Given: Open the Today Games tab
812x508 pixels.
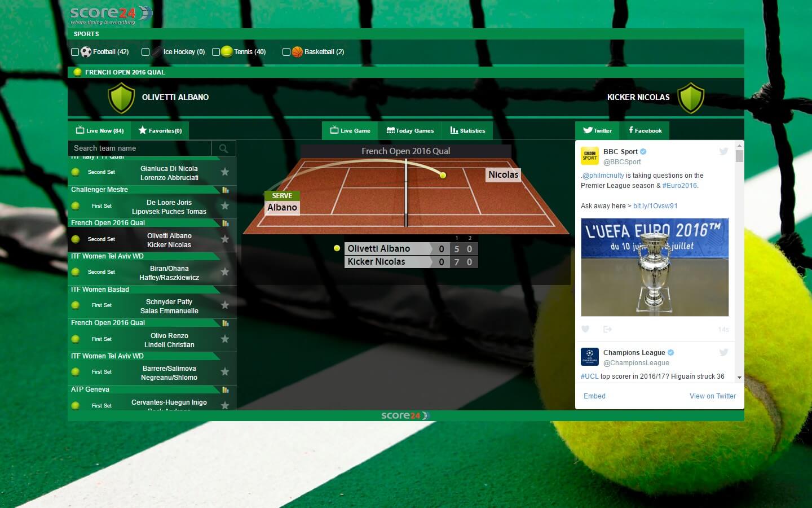Looking at the screenshot, I should pos(410,130).
